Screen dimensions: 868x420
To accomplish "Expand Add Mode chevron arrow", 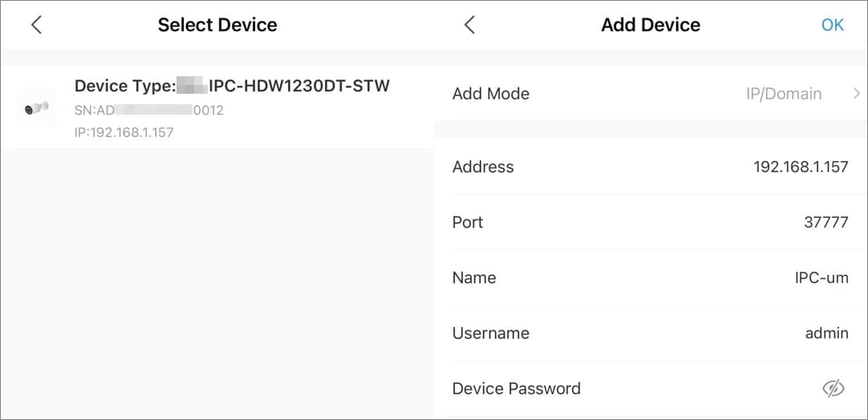I will (x=857, y=94).
